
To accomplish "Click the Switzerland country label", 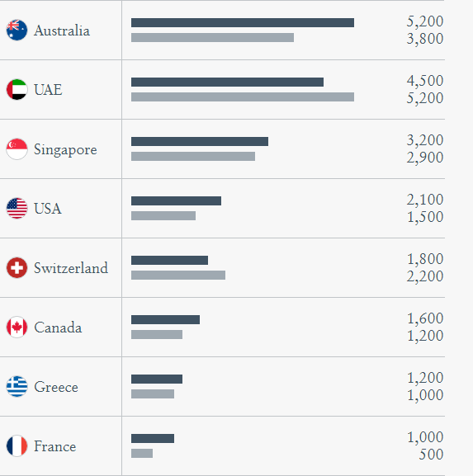I will [x=71, y=268].
